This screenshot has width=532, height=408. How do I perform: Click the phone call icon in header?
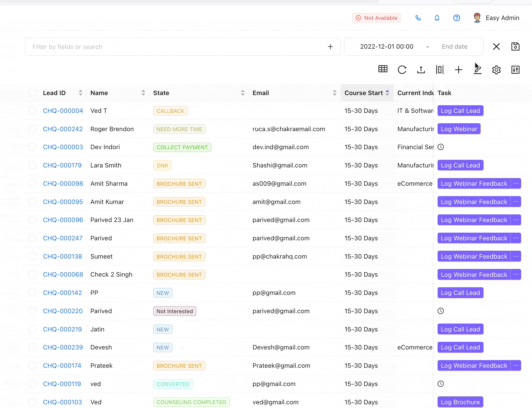[x=418, y=18]
